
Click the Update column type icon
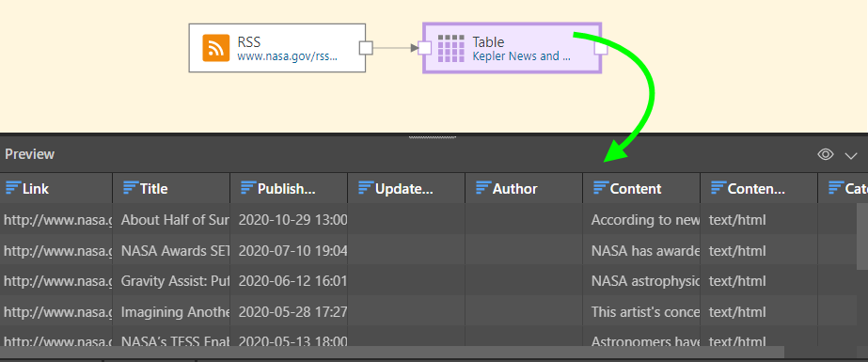(366, 188)
